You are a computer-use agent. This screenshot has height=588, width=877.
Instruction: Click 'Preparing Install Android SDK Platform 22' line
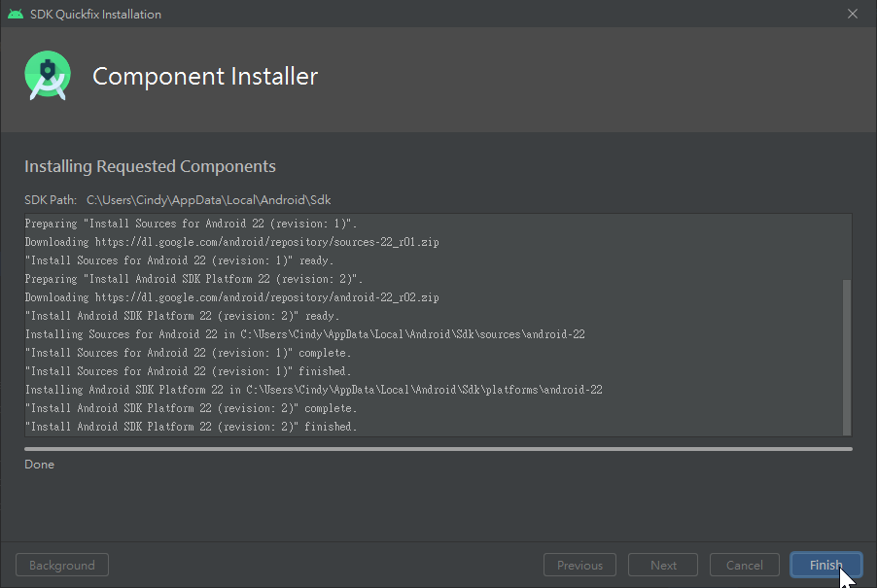coord(193,279)
